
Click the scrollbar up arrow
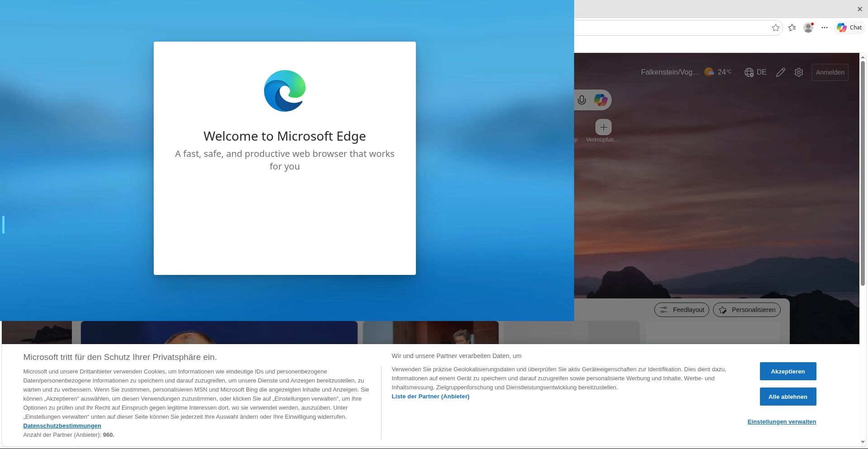point(863,57)
